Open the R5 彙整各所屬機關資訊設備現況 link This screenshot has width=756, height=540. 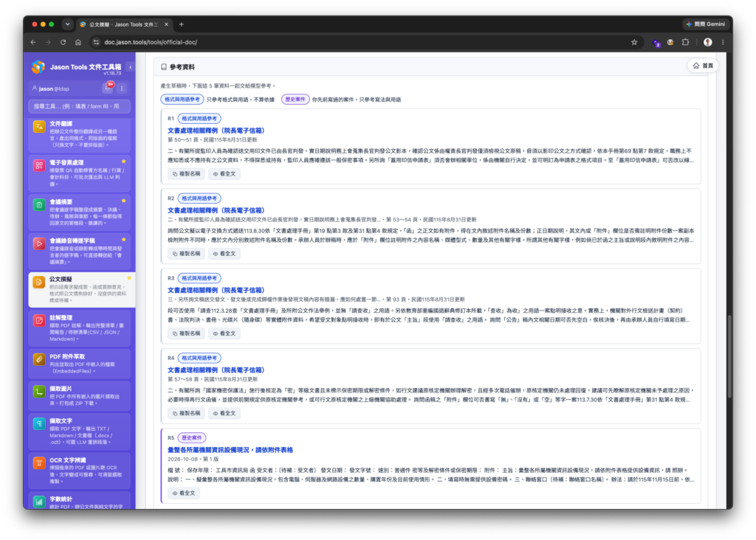(230, 450)
